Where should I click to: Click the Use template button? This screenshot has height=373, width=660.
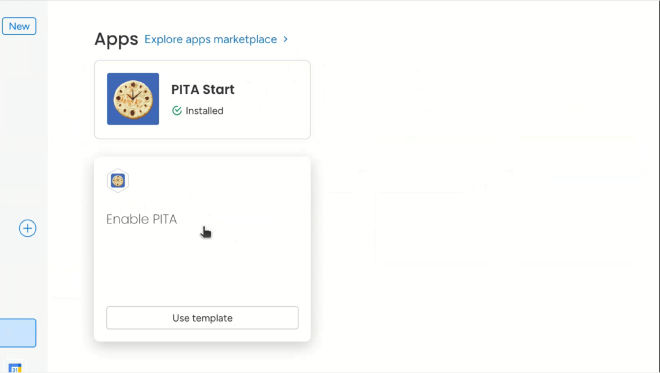click(202, 318)
